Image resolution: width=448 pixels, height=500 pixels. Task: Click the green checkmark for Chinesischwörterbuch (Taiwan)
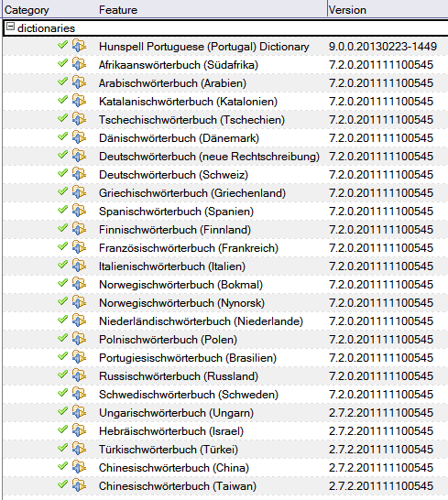pyautogui.click(x=63, y=484)
